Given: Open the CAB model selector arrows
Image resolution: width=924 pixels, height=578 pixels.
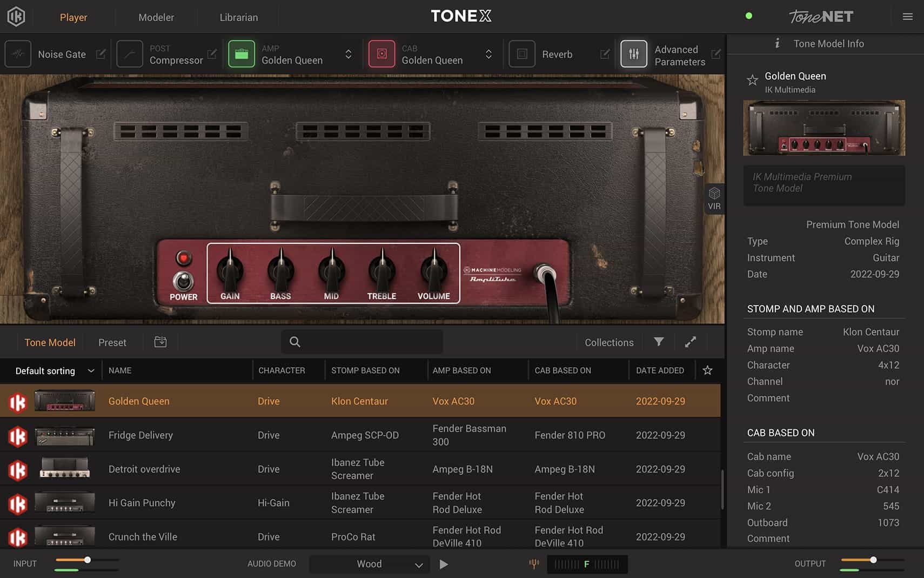Looking at the screenshot, I should coord(488,54).
